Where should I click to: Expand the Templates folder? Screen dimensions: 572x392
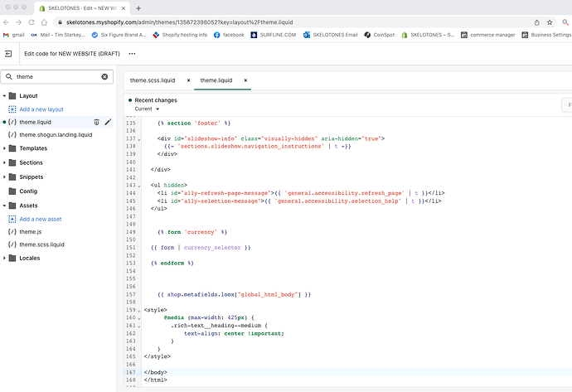click(6, 148)
